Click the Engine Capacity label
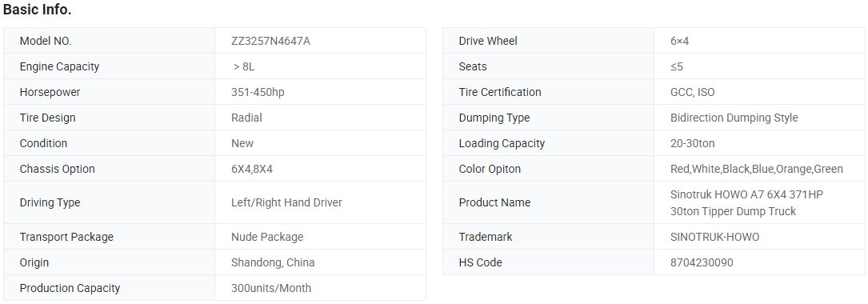Screen dimensions: 868x304 pos(59,66)
